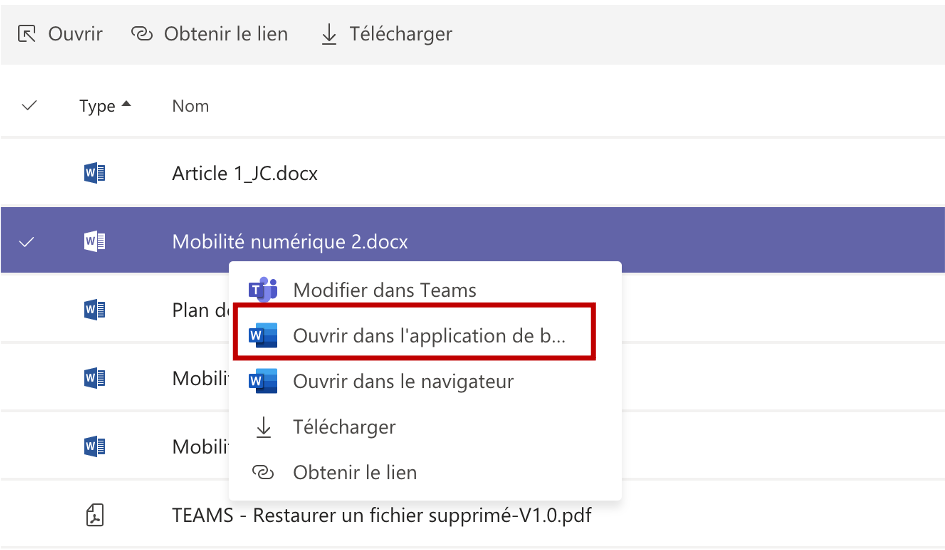This screenshot has height=550, width=945.
Task: Uncheck the selected Mobilité numérique 2.docx row
Action: click(27, 241)
